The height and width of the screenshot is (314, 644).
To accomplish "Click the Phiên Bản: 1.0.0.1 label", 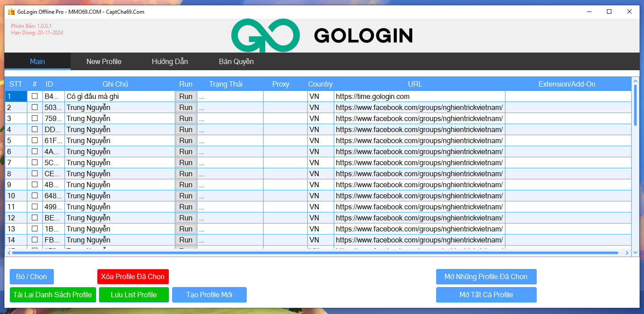I will click(31, 26).
